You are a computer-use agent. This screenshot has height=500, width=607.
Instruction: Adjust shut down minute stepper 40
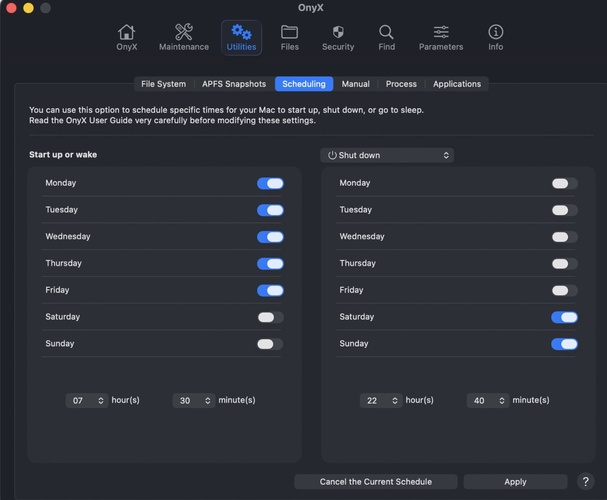tap(488, 401)
